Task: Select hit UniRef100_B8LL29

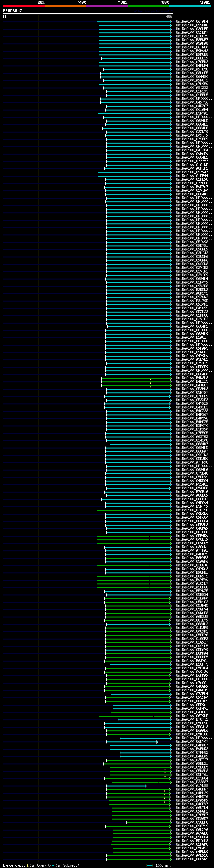Action: 192,58
